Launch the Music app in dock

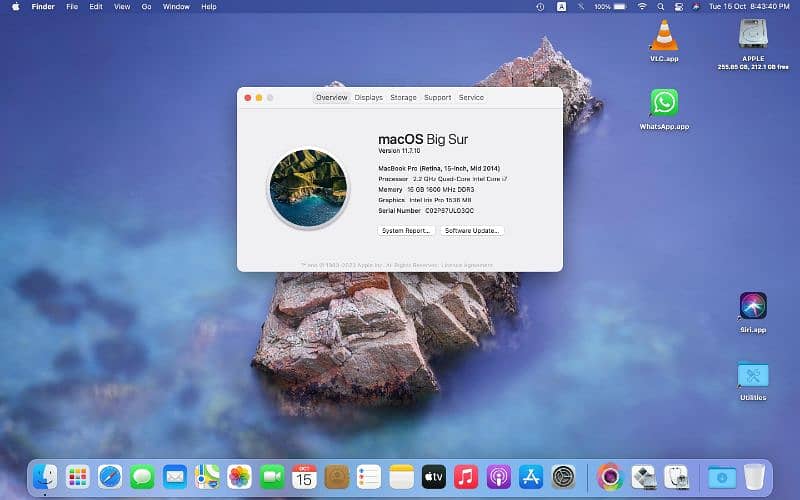pos(465,477)
